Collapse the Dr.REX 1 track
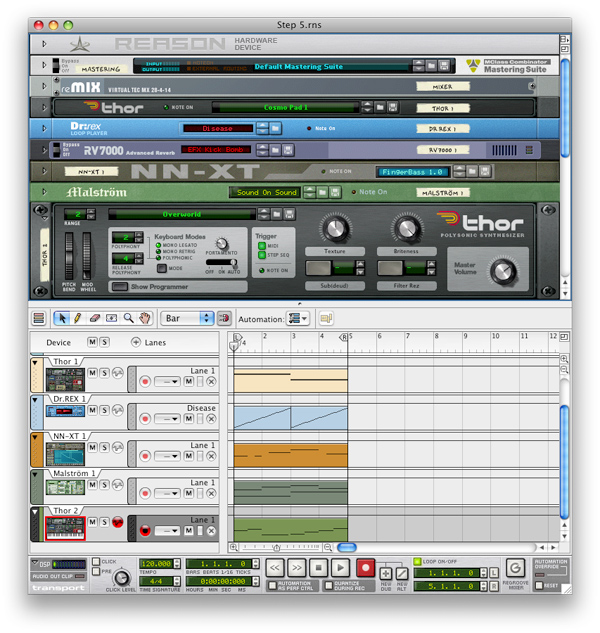Image resolution: width=600 pixels, height=633 pixels. [35, 400]
